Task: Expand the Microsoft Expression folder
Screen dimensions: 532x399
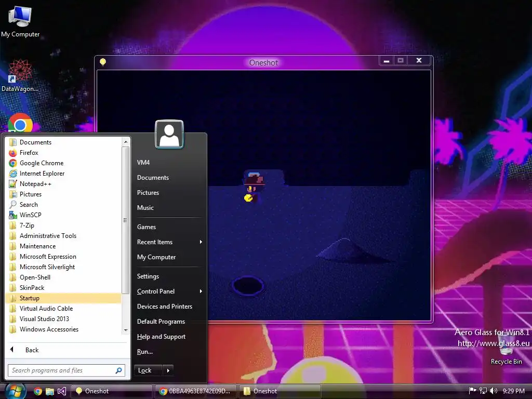Action: [43, 257]
